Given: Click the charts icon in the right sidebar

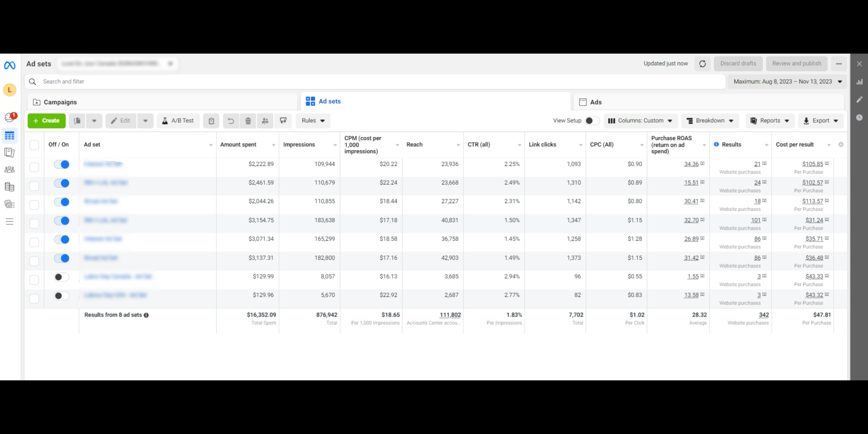Looking at the screenshot, I should coord(860,82).
